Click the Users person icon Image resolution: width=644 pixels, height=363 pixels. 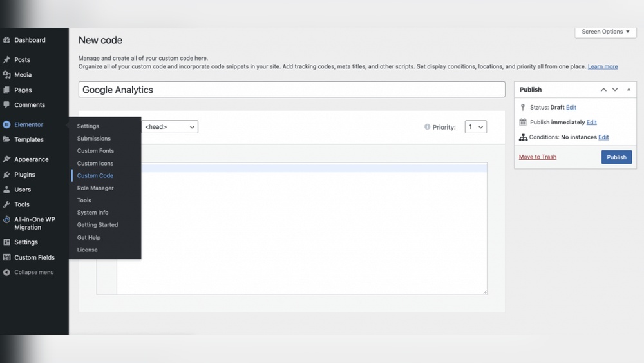coord(6,190)
